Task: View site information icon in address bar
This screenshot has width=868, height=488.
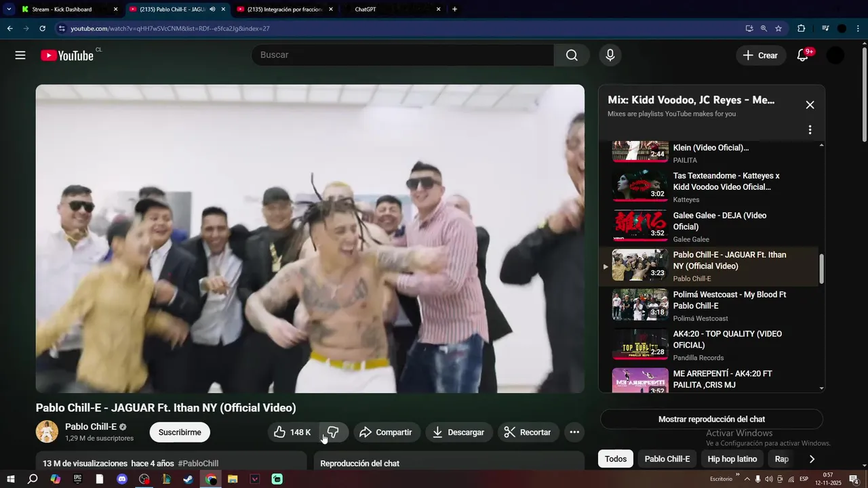Action: tap(62, 28)
